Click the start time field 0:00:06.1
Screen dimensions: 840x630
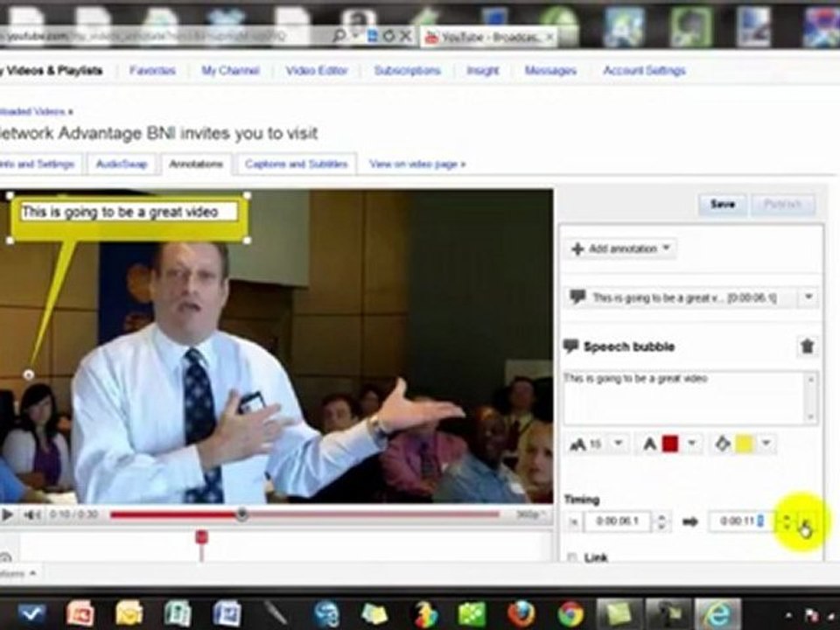(x=617, y=521)
